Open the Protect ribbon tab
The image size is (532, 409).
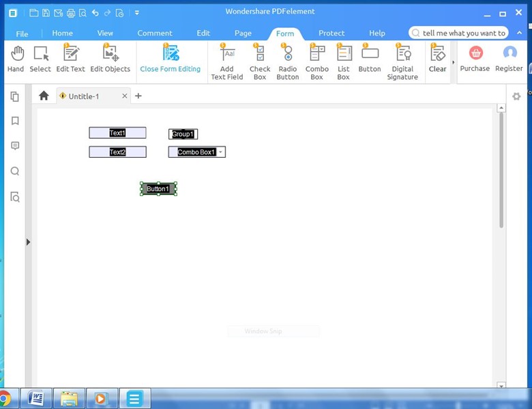pyautogui.click(x=331, y=33)
